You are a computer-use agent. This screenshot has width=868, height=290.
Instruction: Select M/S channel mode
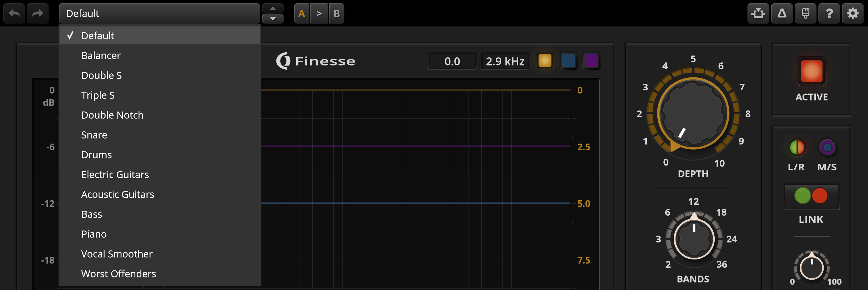click(827, 148)
